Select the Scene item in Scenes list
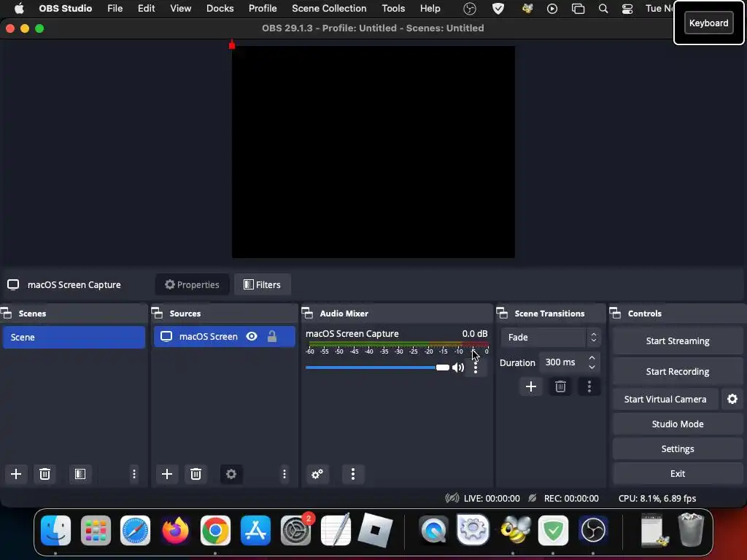 pyautogui.click(x=74, y=337)
